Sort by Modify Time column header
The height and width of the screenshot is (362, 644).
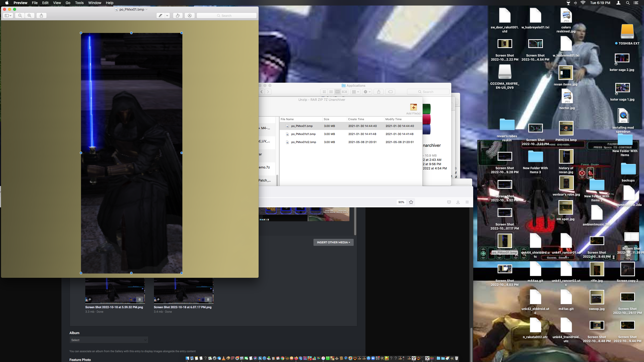(x=403, y=119)
